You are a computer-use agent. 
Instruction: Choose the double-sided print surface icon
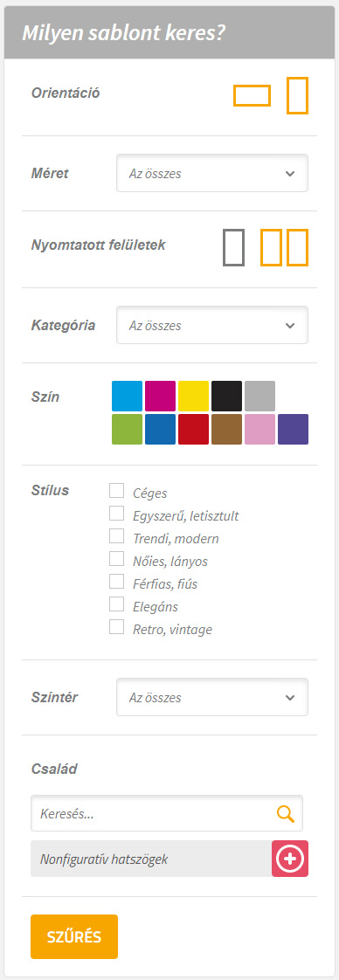(285, 247)
